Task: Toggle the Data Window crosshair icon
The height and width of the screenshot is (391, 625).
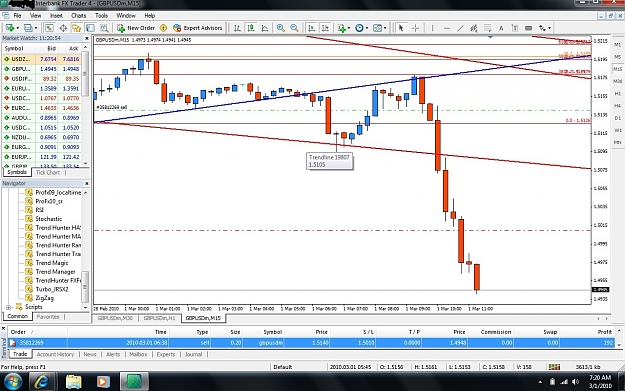Action: [x=63, y=28]
